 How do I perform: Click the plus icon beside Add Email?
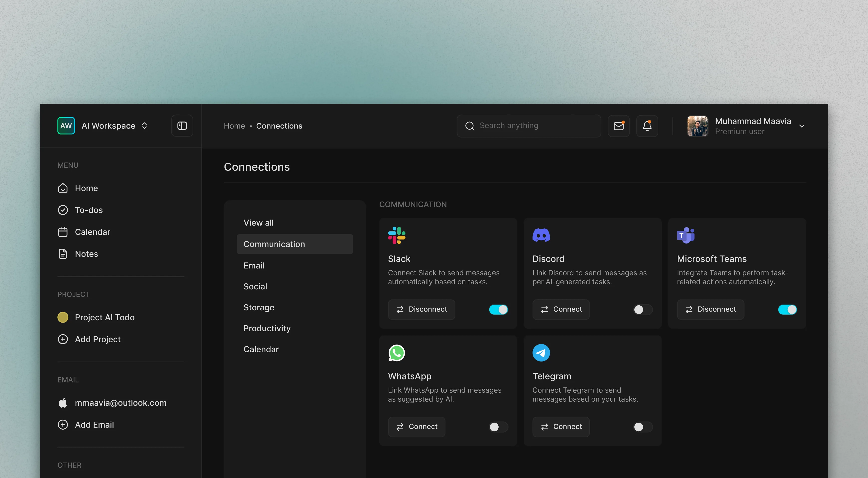(x=63, y=425)
